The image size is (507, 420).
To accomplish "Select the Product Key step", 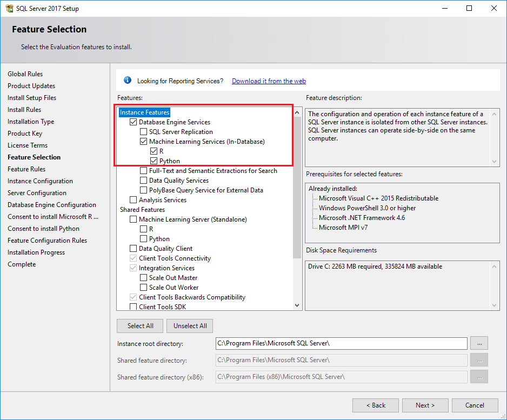I will [x=25, y=134].
